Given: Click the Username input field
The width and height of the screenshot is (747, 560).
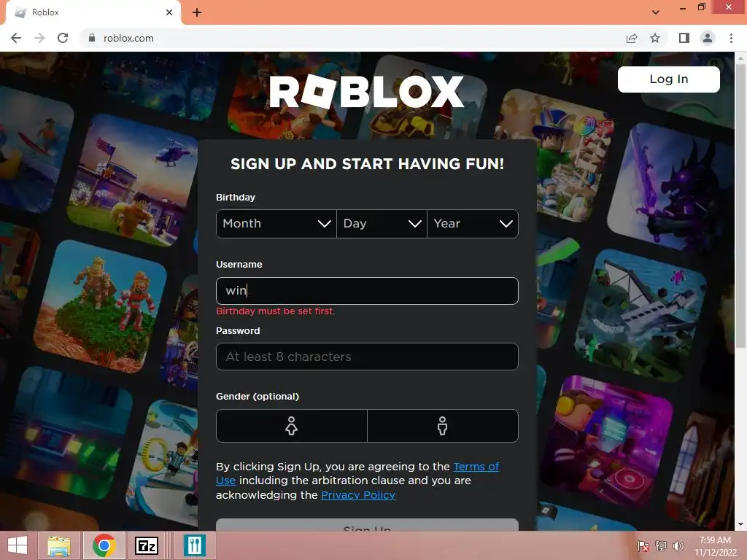Looking at the screenshot, I should coord(367,290).
